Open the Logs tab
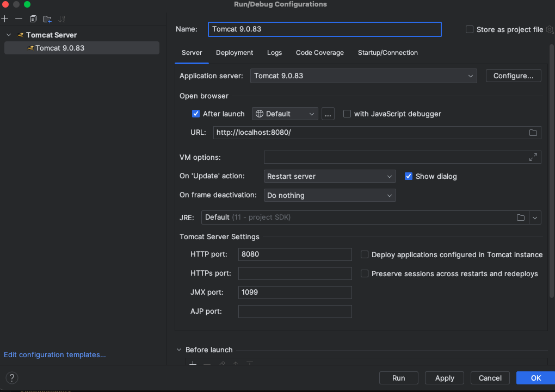555x392 pixels. coord(274,52)
